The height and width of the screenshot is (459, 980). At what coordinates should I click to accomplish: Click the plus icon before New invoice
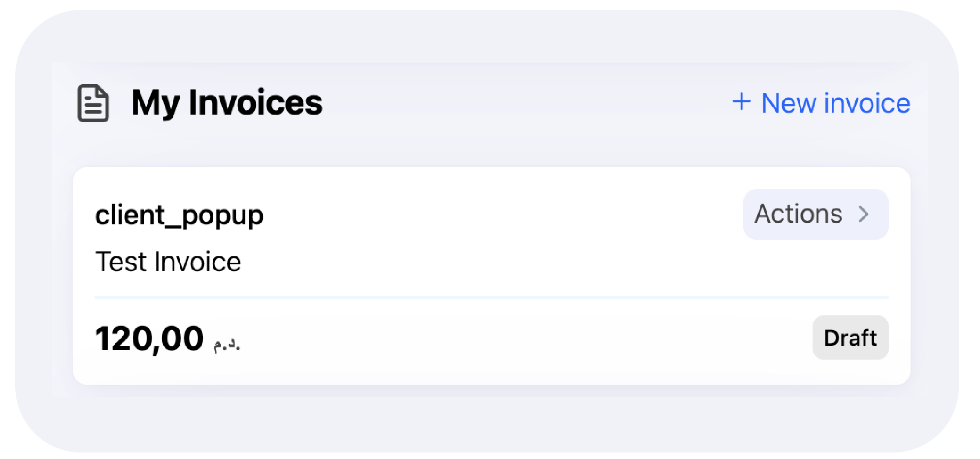point(741,102)
